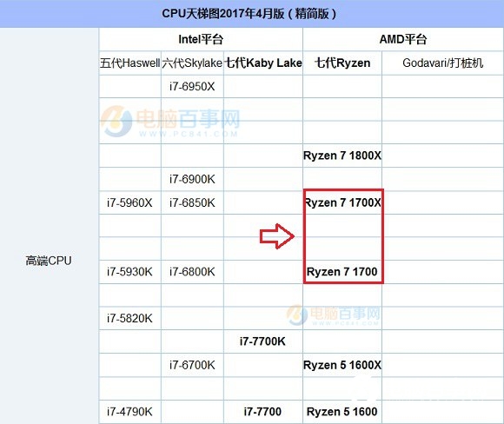This screenshot has width=504, height=424.
Task: Select the i7-6800K cell
Action: click(x=192, y=272)
